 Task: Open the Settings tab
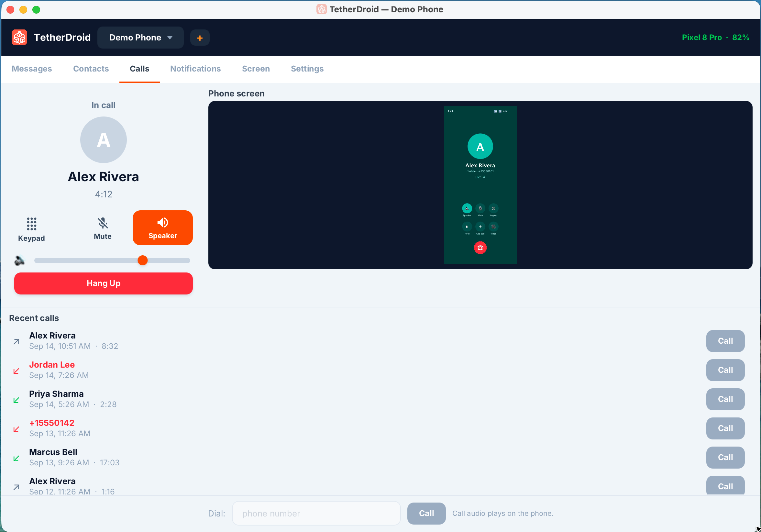(307, 69)
